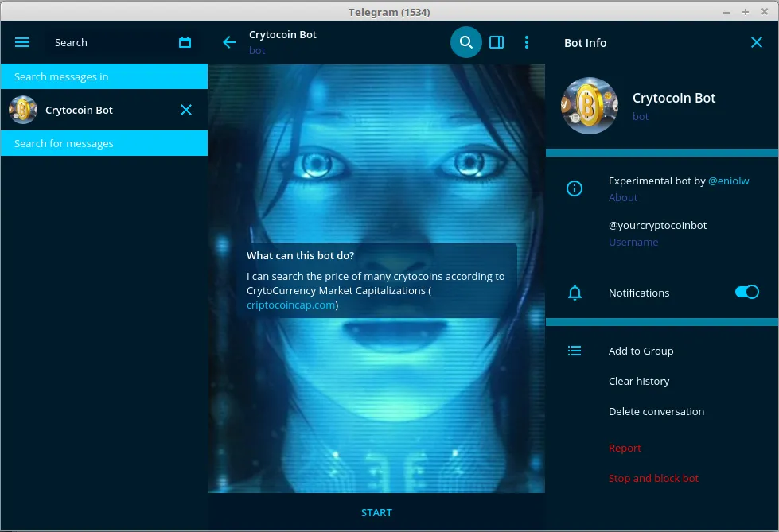Open the criptocoincap.com link
This screenshot has width=779, height=532.
(x=290, y=305)
